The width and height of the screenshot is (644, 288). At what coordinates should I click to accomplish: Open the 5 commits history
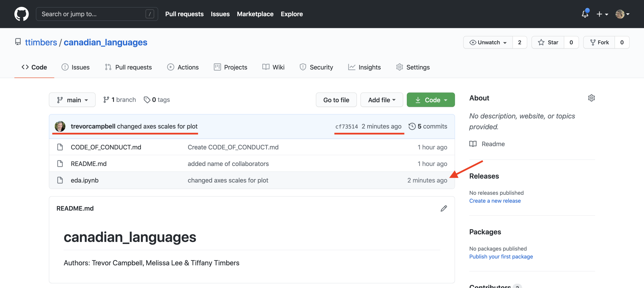point(428,126)
